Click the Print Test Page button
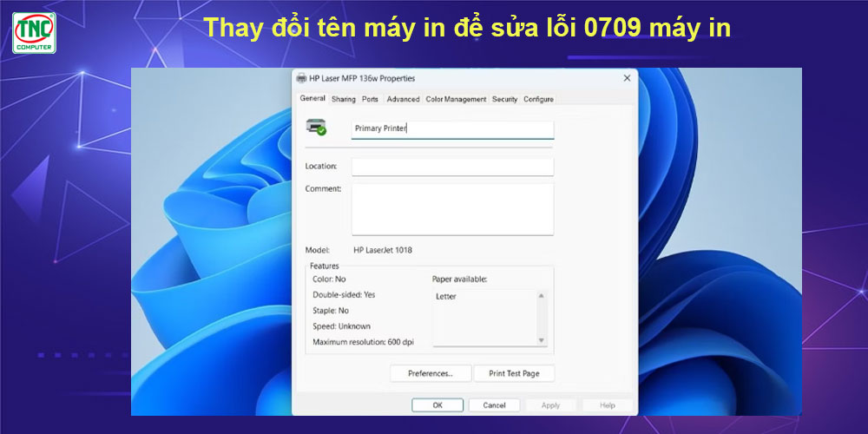868x434 pixels. 514,373
